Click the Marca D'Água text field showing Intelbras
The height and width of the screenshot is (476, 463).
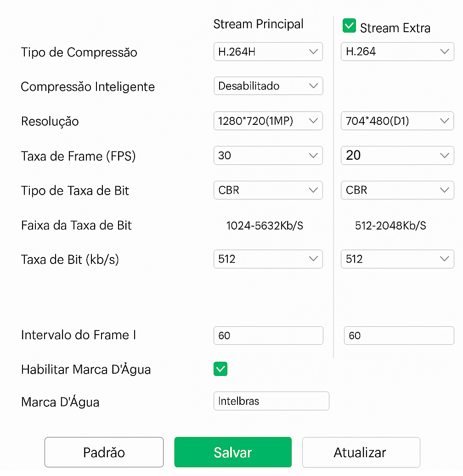point(271,401)
